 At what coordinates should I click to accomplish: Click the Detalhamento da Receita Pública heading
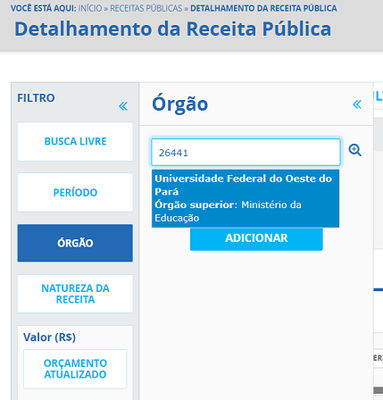point(173,29)
